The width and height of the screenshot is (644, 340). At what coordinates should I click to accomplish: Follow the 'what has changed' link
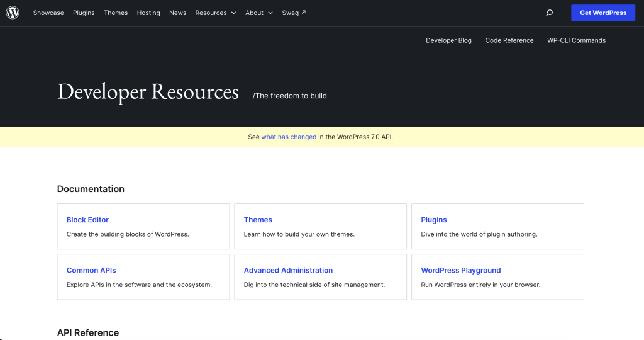[x=289, y=137]
